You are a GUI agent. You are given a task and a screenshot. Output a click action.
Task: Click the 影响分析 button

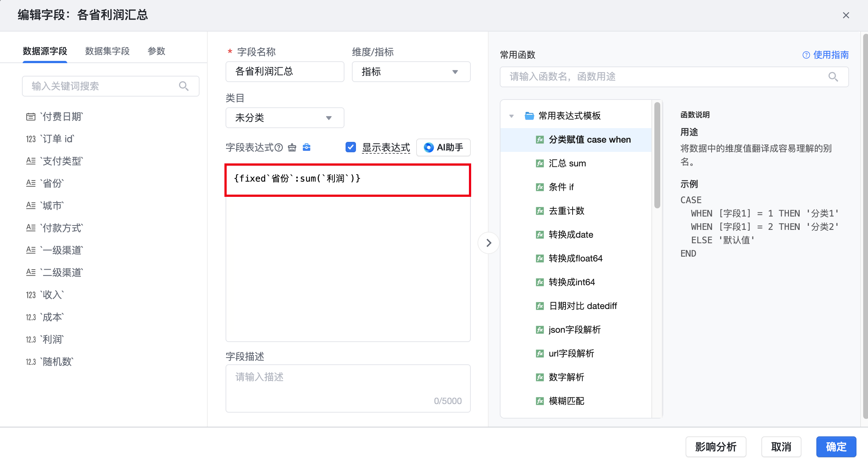coord(716,447)
